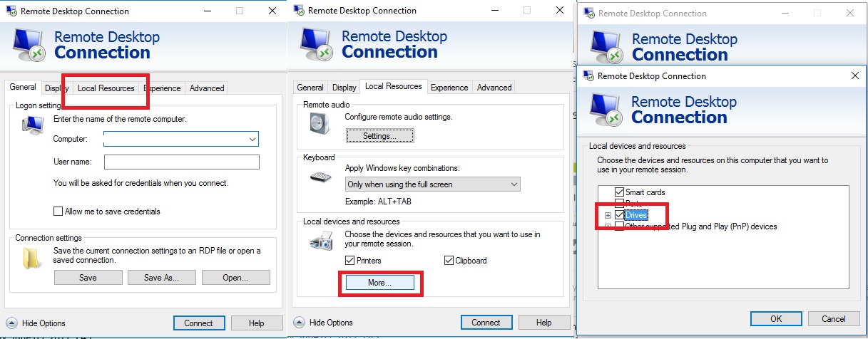Switch to Display tab in the Logon settings window
868x339 pixels.
pos(56,88)
